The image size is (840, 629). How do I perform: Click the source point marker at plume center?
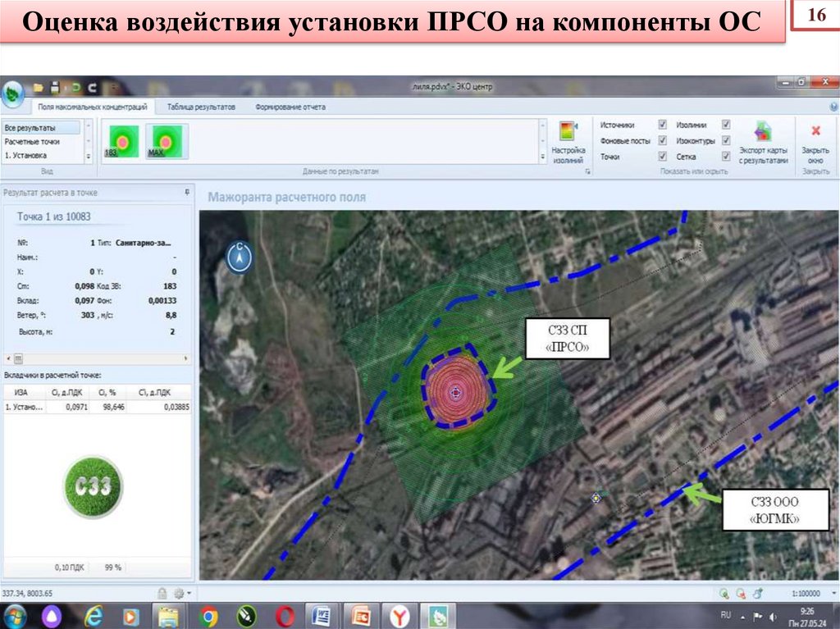(x=455, y=393)
